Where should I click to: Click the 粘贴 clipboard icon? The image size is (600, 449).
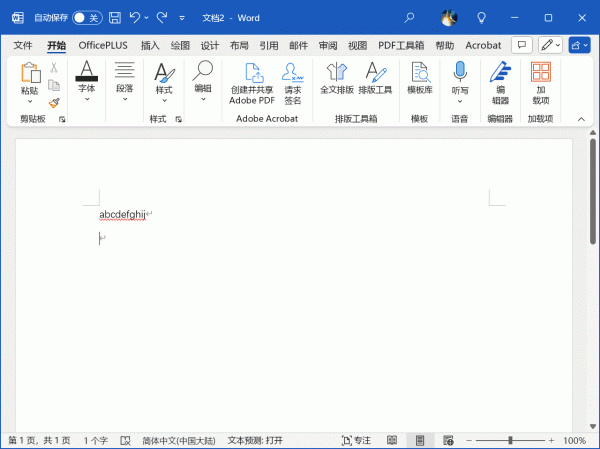pos(30,73)
